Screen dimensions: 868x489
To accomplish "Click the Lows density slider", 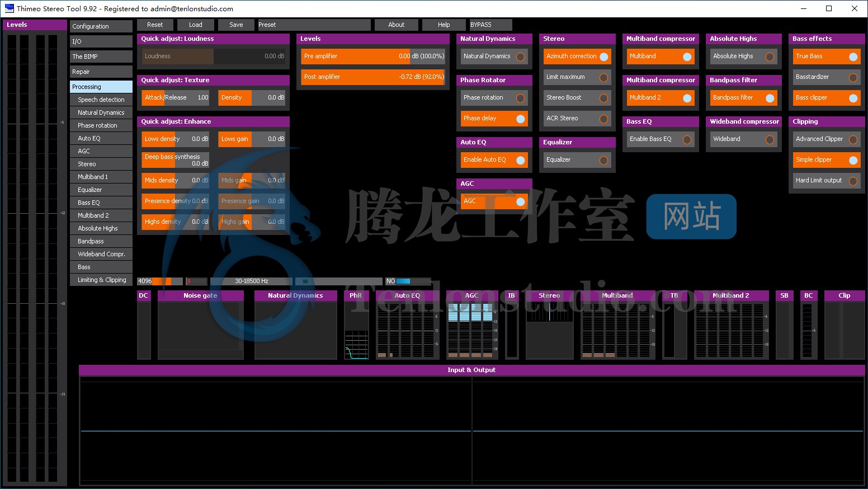I will pos(176,139).
